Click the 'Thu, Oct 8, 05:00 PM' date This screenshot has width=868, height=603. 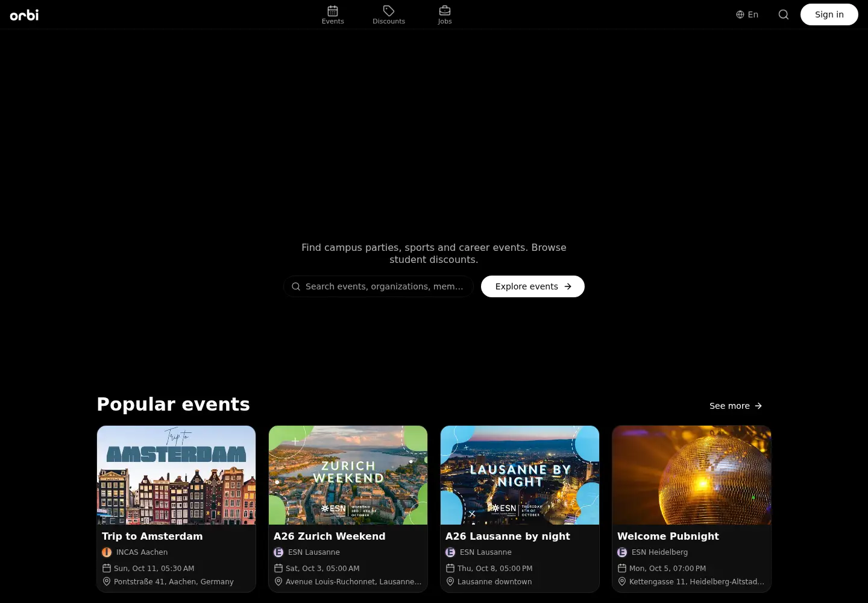click(x=495, y=569)
